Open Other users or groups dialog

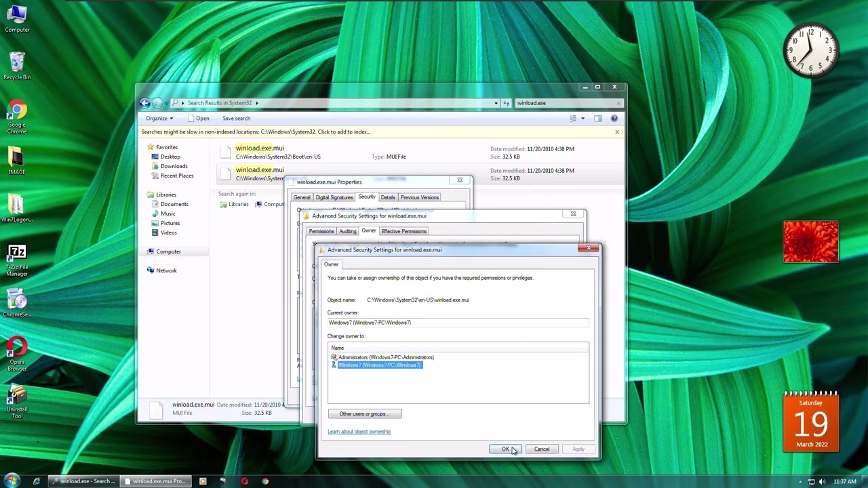point(365,414)
